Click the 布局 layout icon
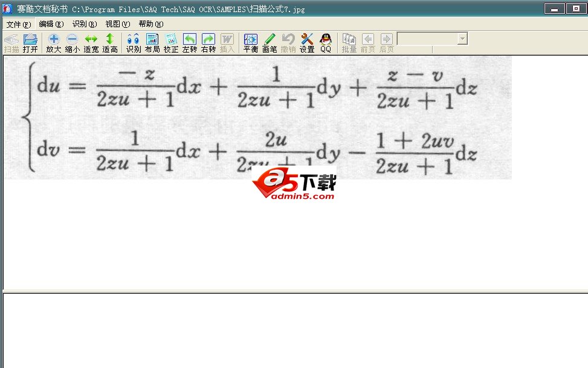The width and height of the screenshot is (588, 368). click(x=152, y=43)
